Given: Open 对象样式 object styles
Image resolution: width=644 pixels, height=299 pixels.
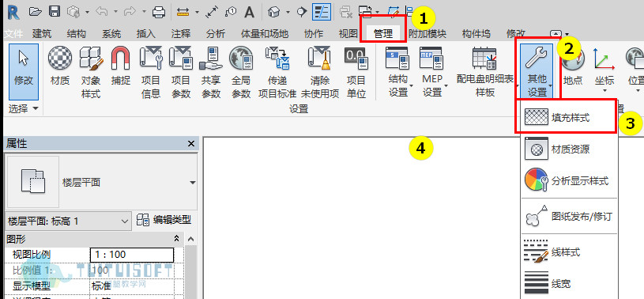Looking at the screenshot, I should coord(91,72).
